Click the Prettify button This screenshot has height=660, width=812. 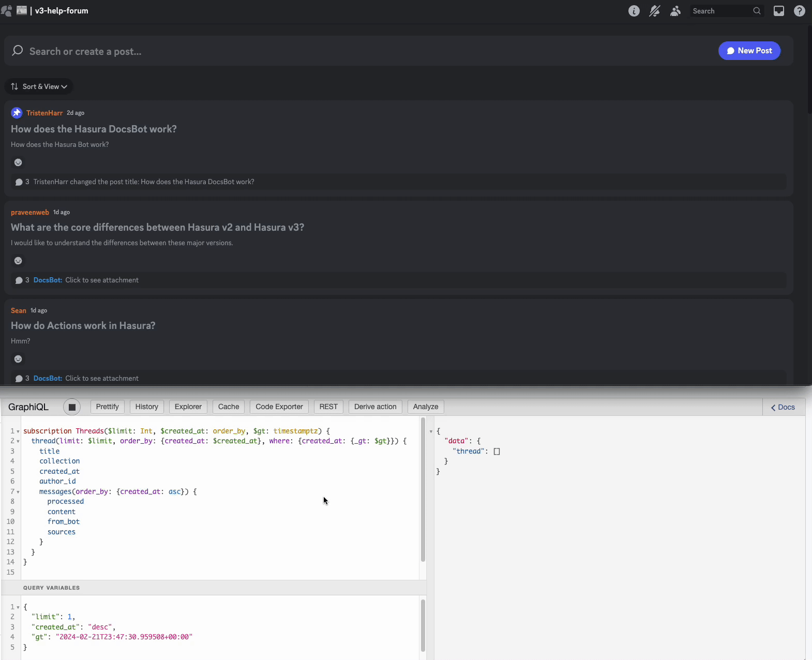click(x=107, y=407)
